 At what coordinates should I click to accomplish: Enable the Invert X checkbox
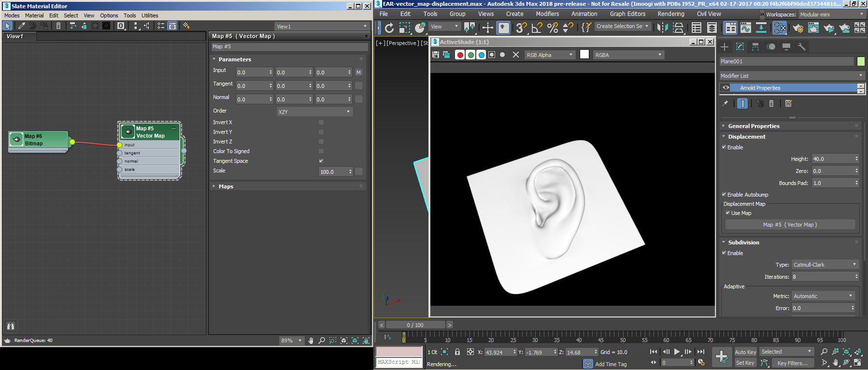point(321,122)
